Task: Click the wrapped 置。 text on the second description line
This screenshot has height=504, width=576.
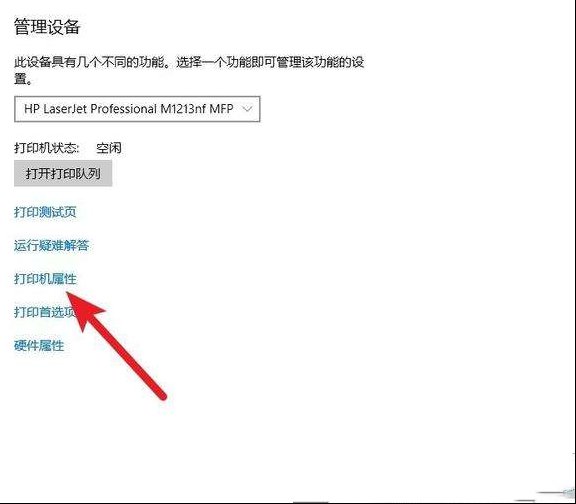Action: click(x=23, y=79)
